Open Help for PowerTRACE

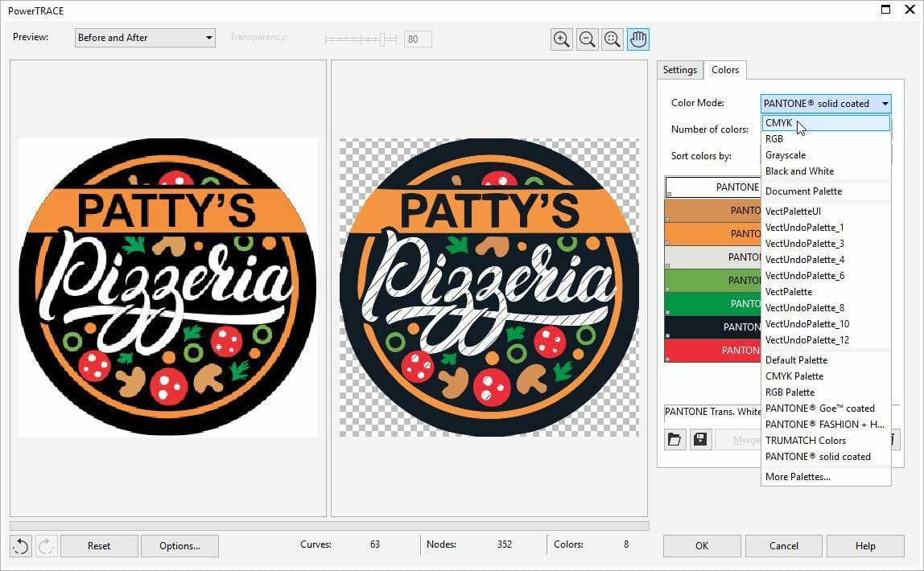tap(865, 546)
